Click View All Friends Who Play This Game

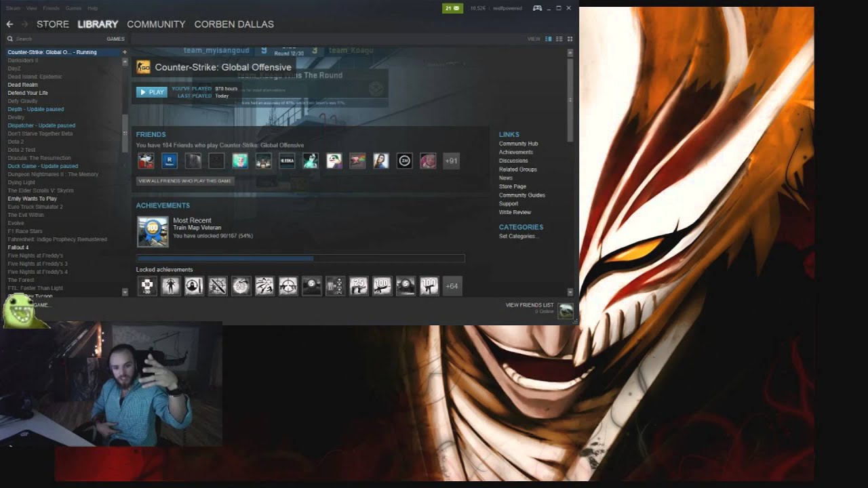click(x=185, y=181)
